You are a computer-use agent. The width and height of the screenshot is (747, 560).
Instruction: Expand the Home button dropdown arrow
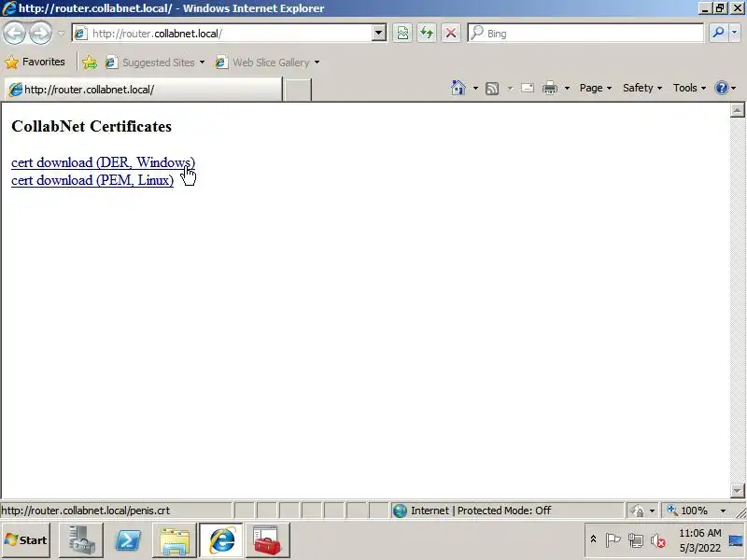[x=475, y=88]
